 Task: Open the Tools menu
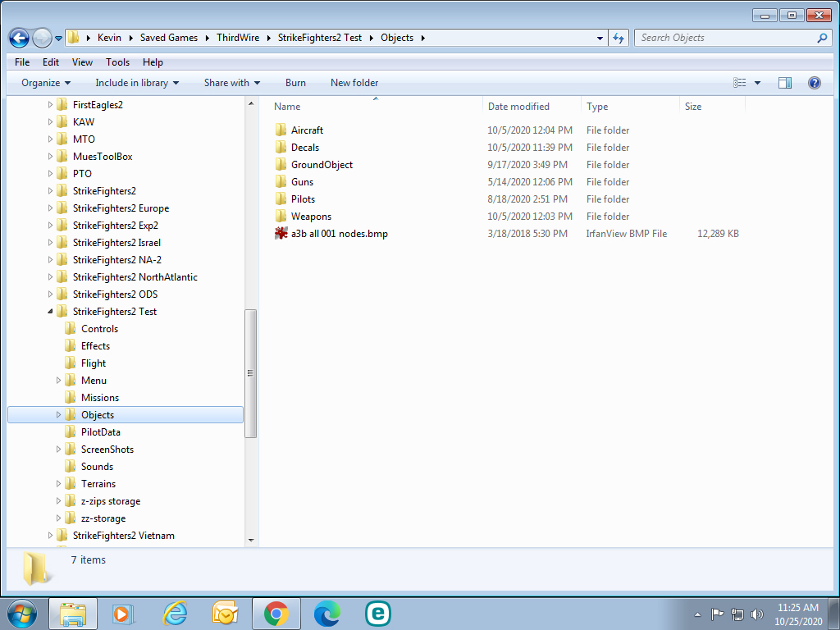[x=117, y=62]
